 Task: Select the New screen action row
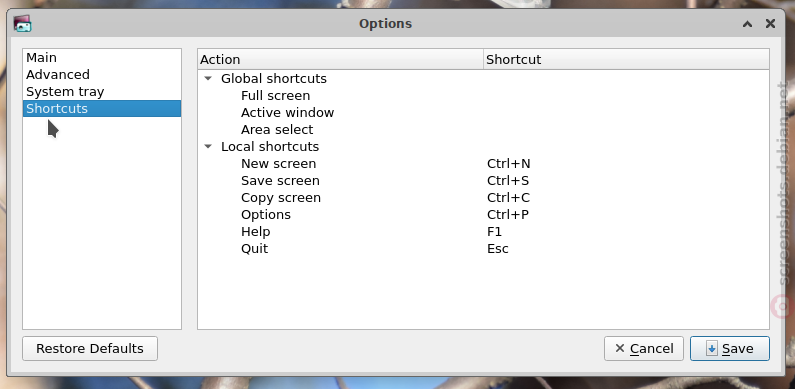click(x=483, y=164)
